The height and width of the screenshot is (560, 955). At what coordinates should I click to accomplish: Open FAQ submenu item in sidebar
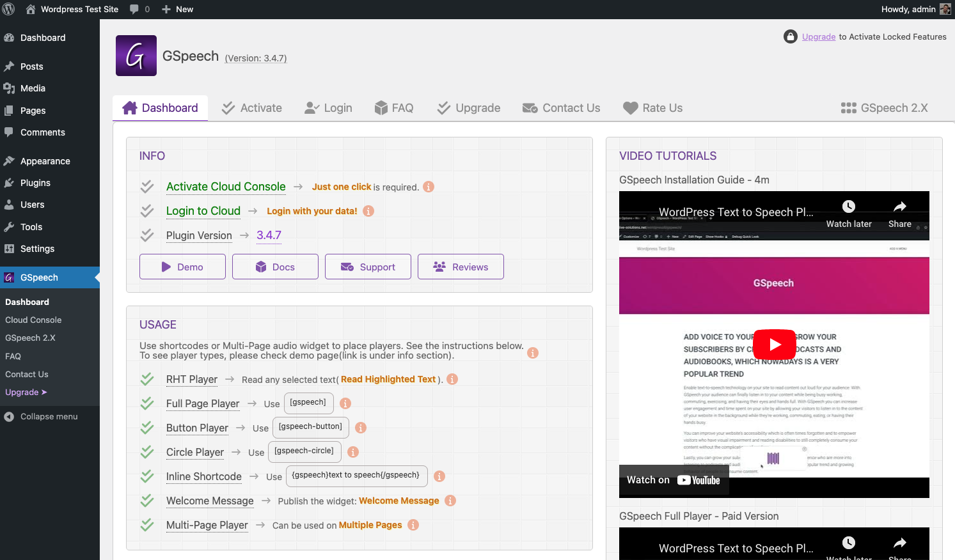point(13,356)
